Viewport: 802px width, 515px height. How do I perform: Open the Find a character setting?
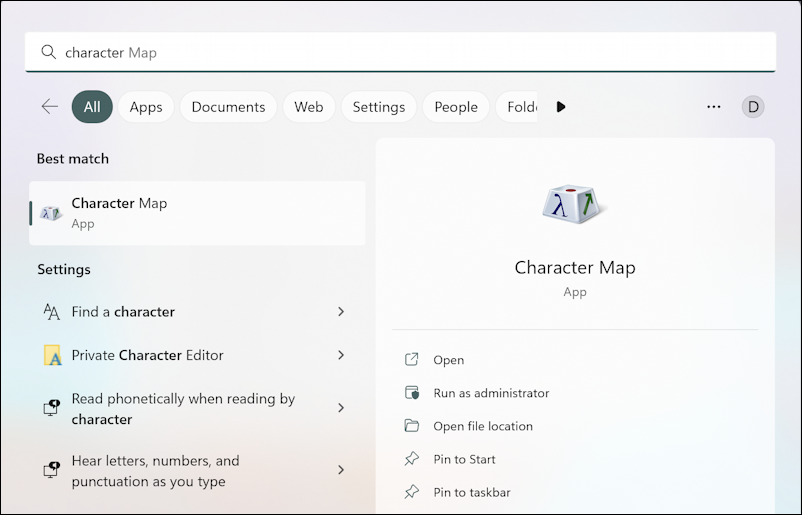pos(197,311)
